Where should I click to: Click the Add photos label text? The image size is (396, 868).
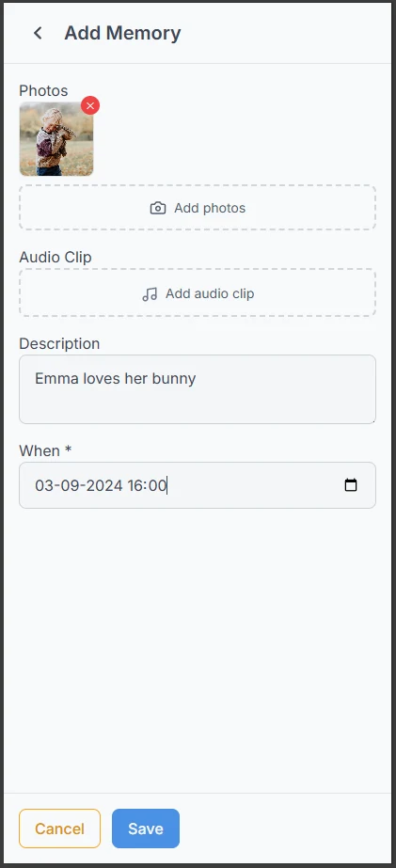(210, 208)
